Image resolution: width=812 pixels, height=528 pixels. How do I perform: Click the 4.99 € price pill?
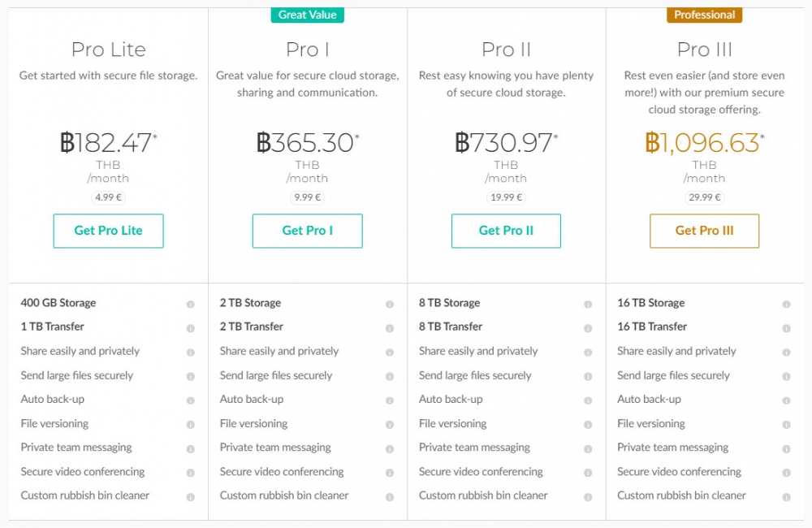coord(108,197)
